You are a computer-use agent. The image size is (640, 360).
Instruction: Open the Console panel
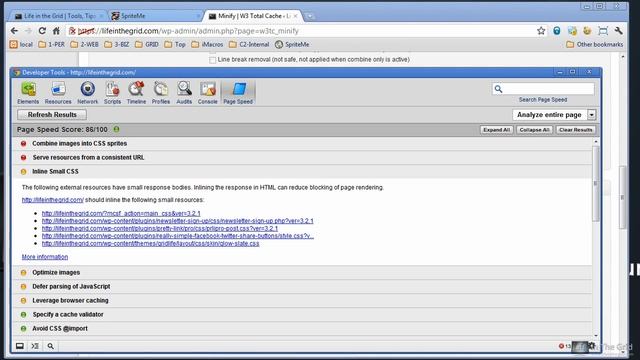[207, 93]
